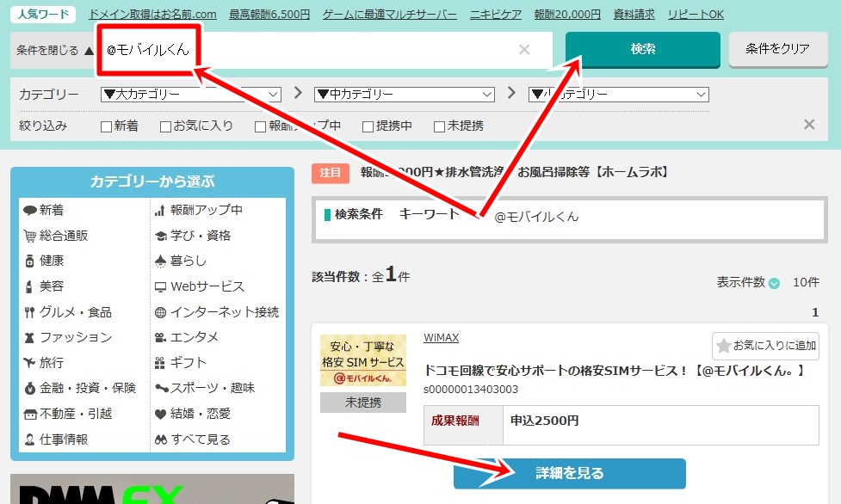The width and height of the screenshot is (841, 504).
Task: Click the Webサービス monitor icon
Action: point(160,287)
